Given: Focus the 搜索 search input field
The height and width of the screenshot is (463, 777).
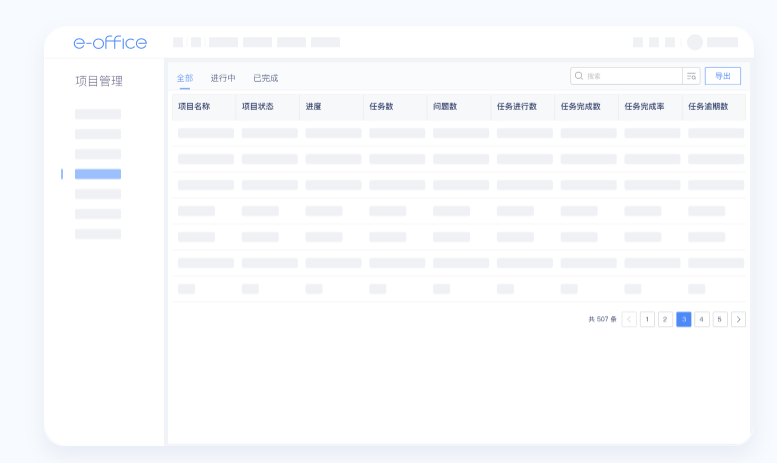Looking at the screenshot, I should pos(630,76).
